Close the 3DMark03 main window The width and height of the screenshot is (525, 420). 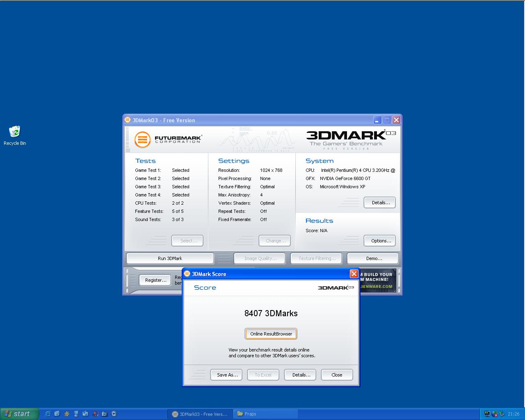[396, 120]
